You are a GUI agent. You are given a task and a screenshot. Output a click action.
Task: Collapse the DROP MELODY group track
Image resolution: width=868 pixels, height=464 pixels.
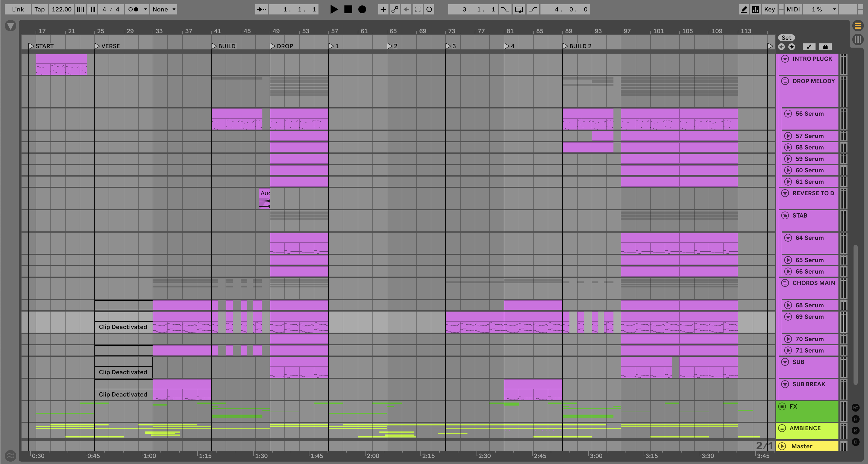coord(785,81)
